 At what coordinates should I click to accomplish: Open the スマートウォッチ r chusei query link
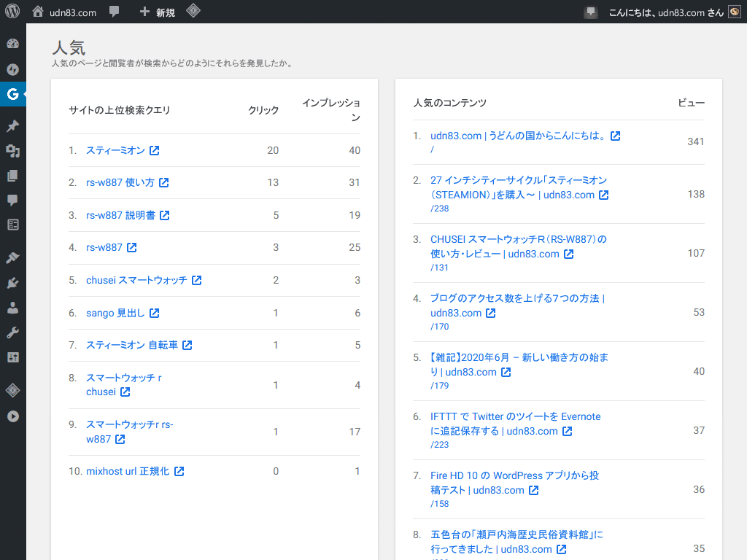tap(124, 385)
